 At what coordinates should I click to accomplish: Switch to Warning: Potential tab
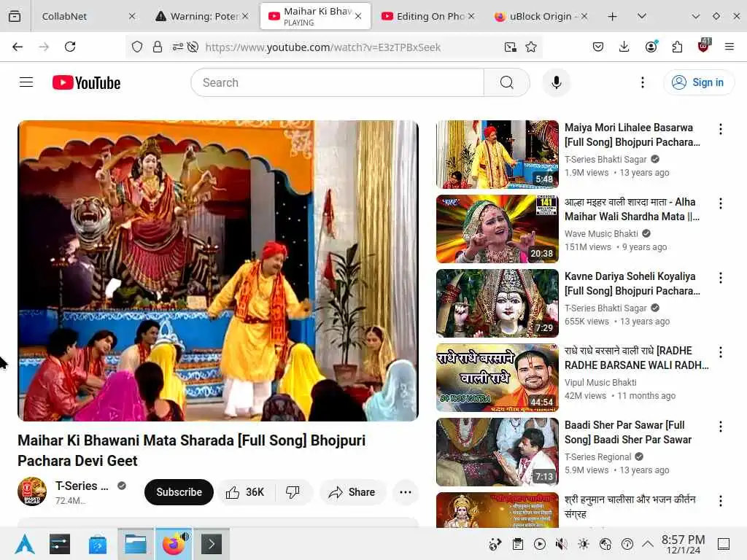point(203,16)
